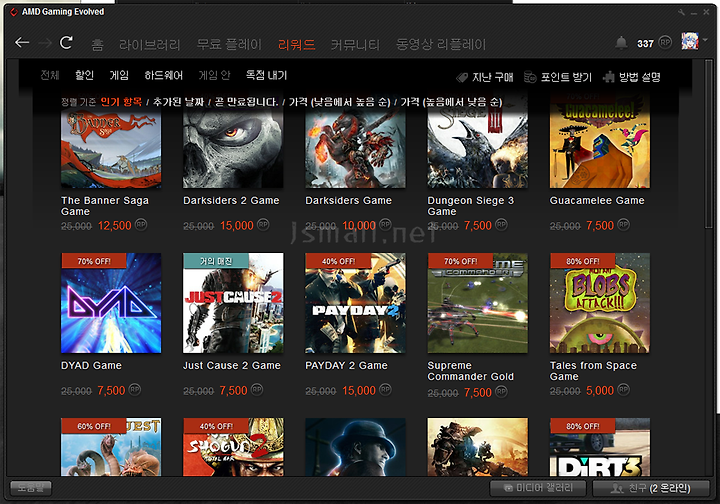Screen dimensions: 720x504
Task: Go back with the left arrow
Action: pyautogui.click(x=22, y=43)
